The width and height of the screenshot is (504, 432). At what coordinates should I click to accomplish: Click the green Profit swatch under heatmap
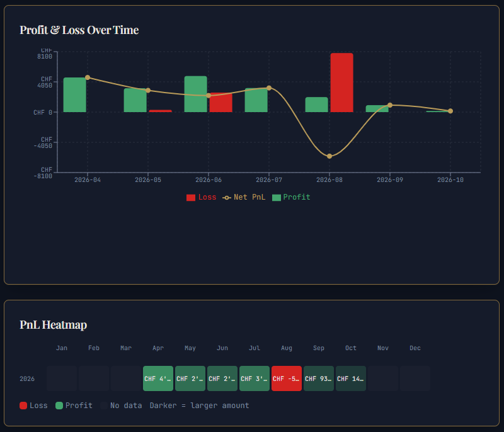coord(59,406)
